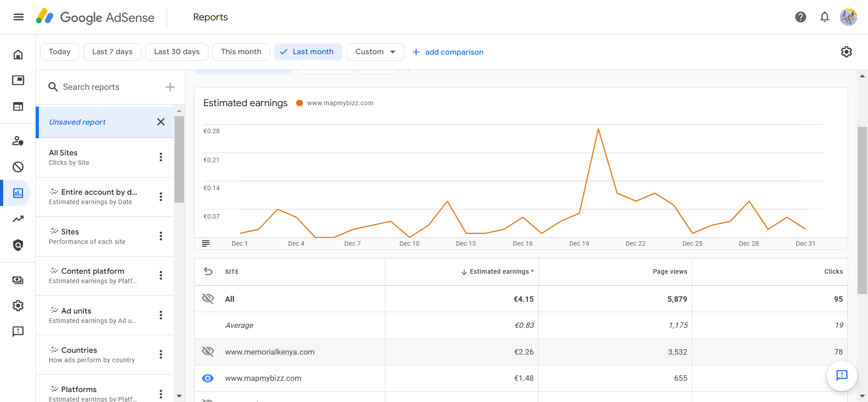Open Privacy & messaging sidebar icon
Image resolution: width=868 pixels, height=402 pixels.
[18, 141]
